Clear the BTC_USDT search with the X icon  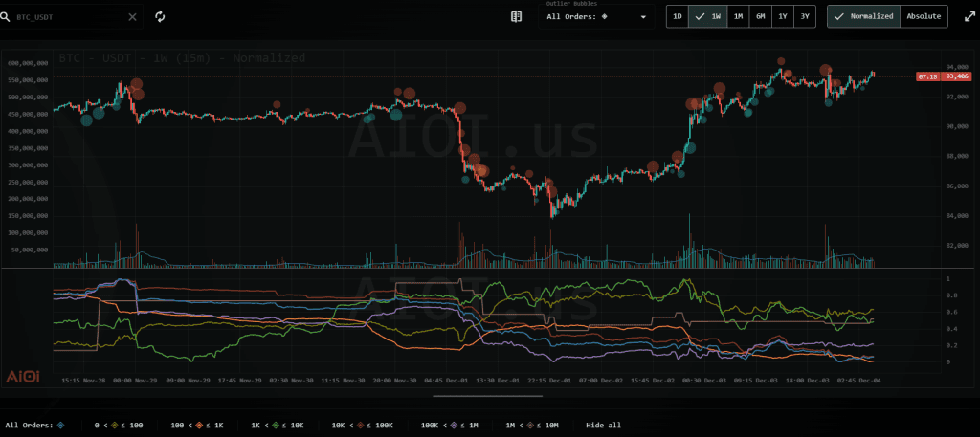pos(132,16)
